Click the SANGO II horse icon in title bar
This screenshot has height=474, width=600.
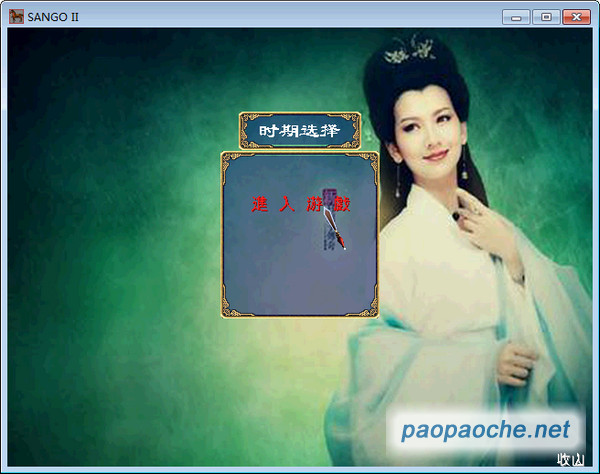[x=16, y=17]
